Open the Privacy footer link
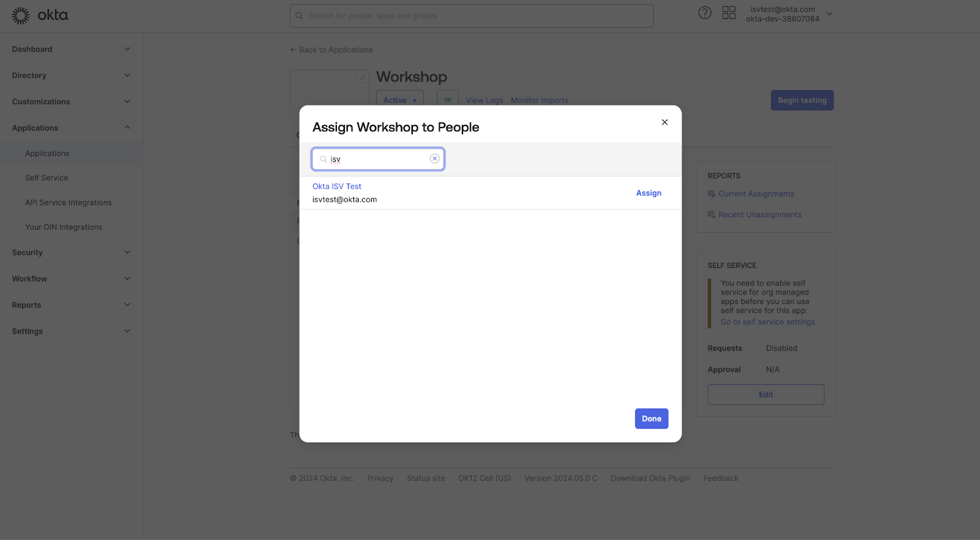This screenshot has height=540, width=980. click(x=380, y=478)
